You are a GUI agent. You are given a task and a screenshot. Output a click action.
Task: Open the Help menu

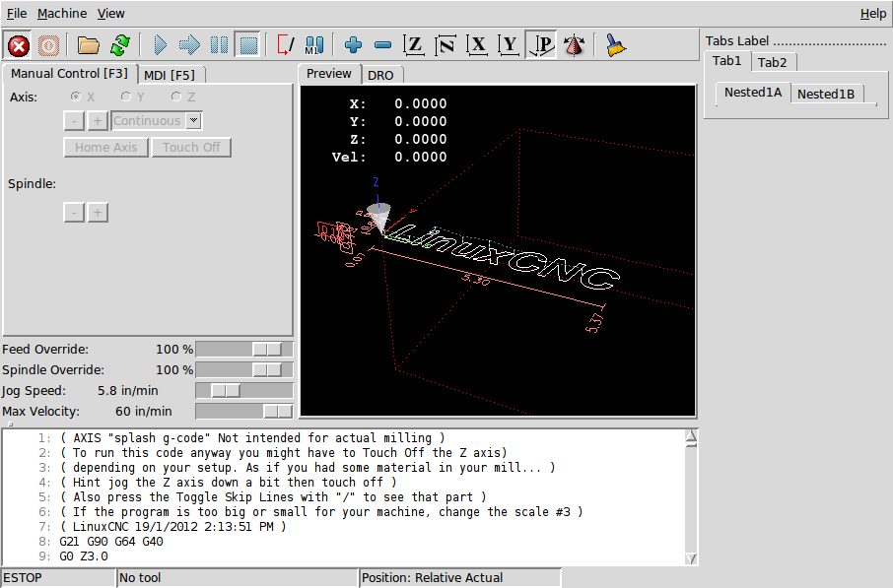[x=872, y=14]
